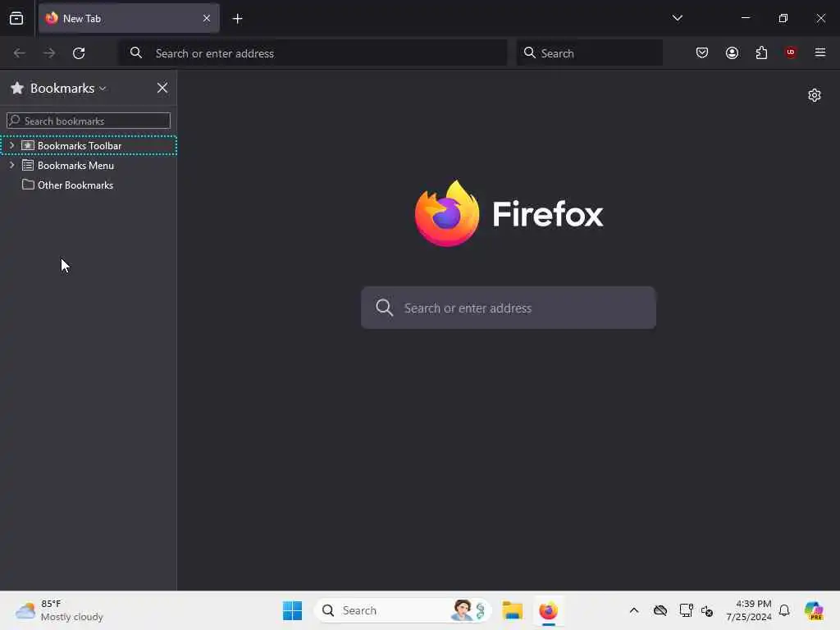Open the Firefox View tab list icon
The image size is (840, 630).
(16, 18)
